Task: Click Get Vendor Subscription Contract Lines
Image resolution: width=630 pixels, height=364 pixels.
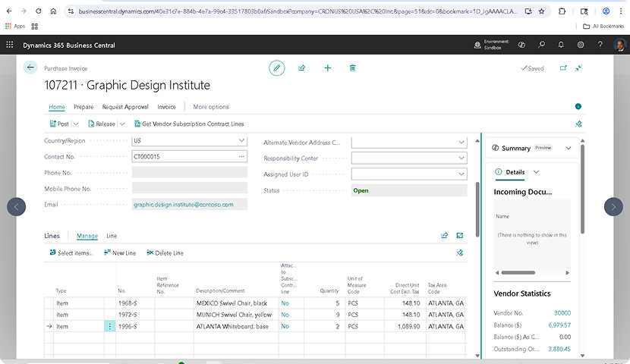Action: (188, 124)
